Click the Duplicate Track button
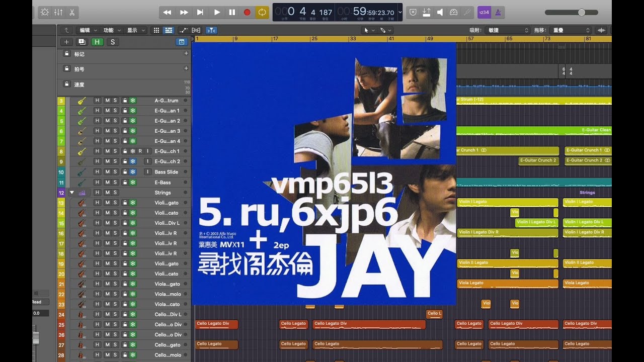The image size is (644, 362). click(82, 42)
